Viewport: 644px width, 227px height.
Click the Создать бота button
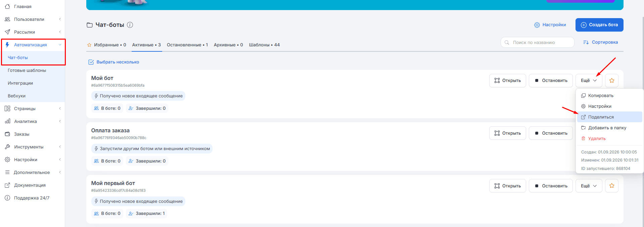coord(599,25)
